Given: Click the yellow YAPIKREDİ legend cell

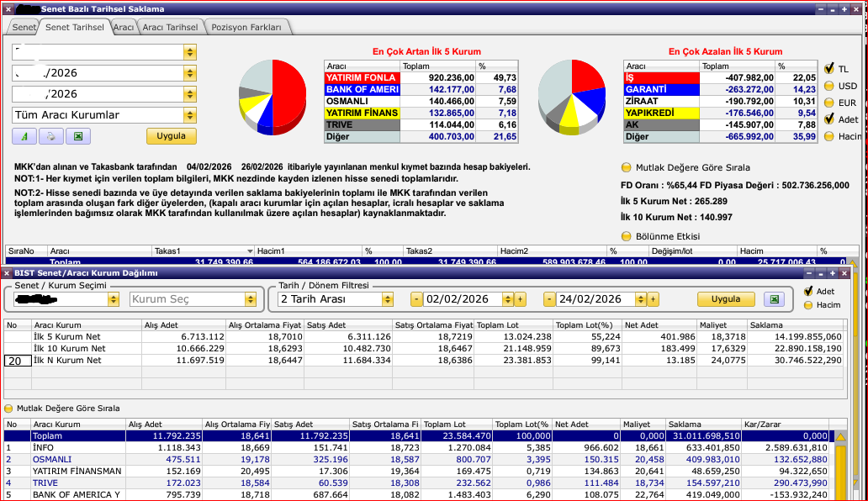Looking at the screenshot, I should (661, 113).
